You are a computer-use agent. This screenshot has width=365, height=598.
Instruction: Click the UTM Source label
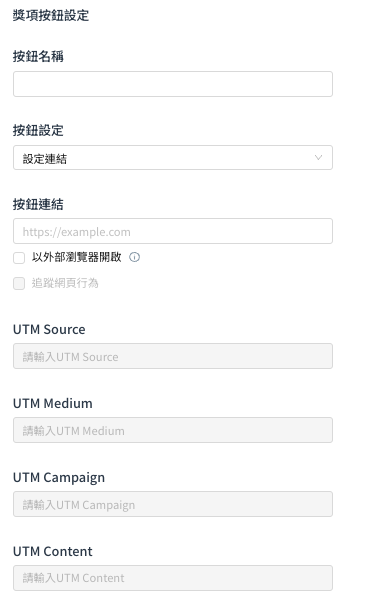click(x=49, y=330)
